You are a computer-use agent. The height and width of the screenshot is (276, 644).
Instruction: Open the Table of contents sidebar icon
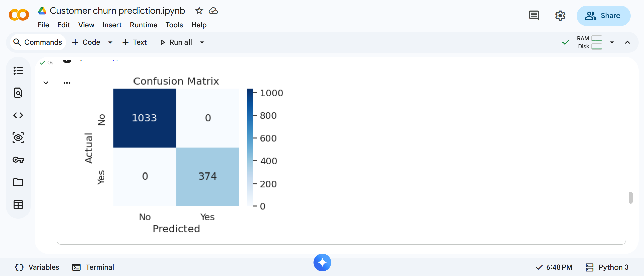pyautogui.click(x=18, y=71)
